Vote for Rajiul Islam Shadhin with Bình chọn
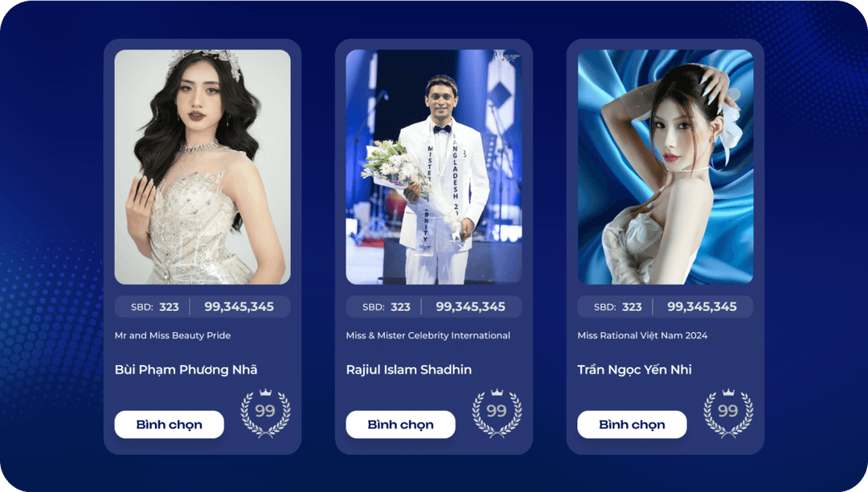This screenshot has width=868, height=492. tap(401, 424)
